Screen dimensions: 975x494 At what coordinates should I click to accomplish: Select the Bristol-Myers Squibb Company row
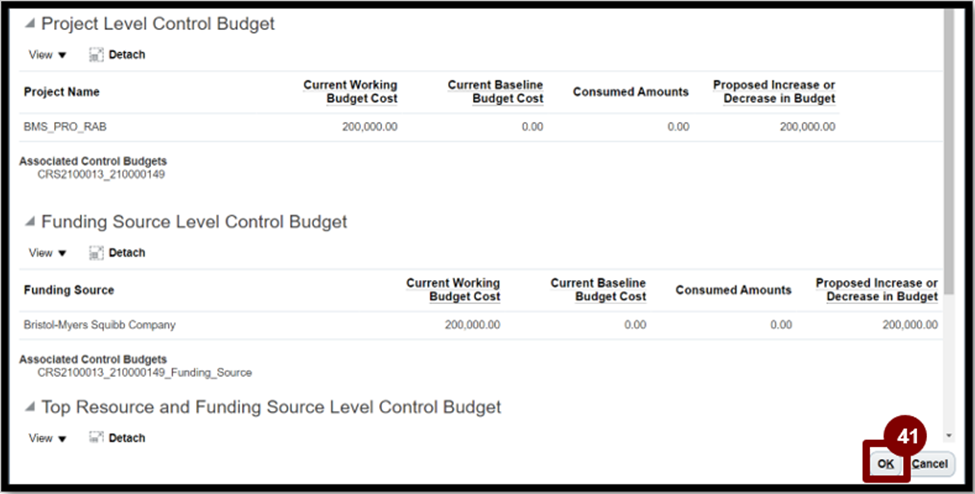pyautogui.click(x=480, y=325)
